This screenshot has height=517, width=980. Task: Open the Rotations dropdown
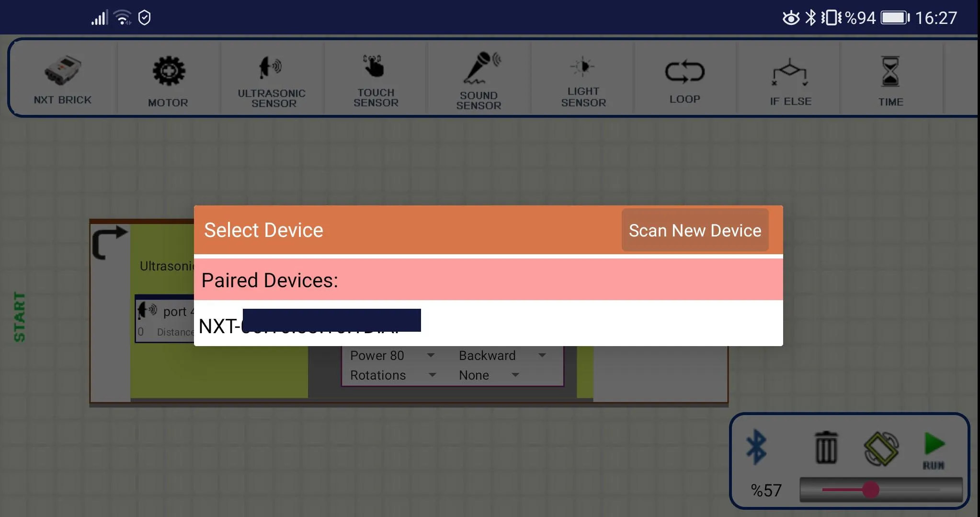click(393, 375)
